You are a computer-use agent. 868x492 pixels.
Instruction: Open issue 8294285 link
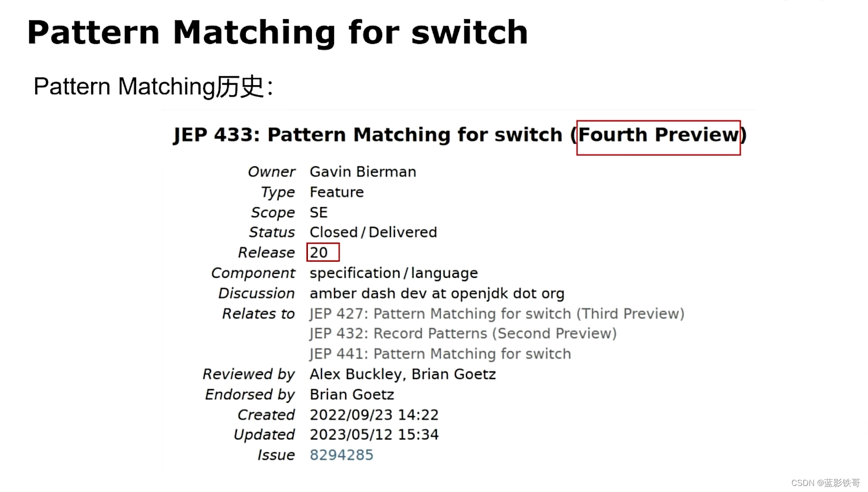(341, 455)
